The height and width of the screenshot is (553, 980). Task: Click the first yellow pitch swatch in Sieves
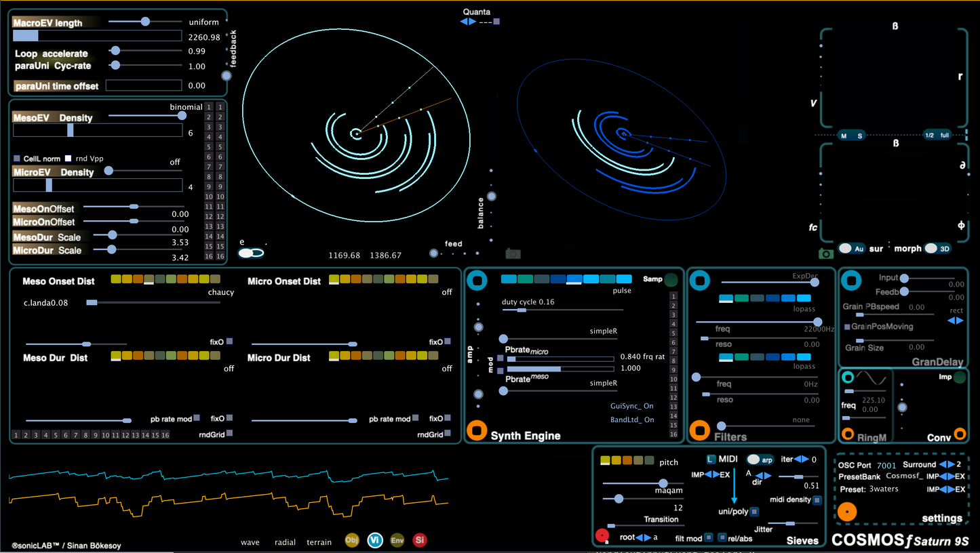pyautogui.click(x=605, y=461)
